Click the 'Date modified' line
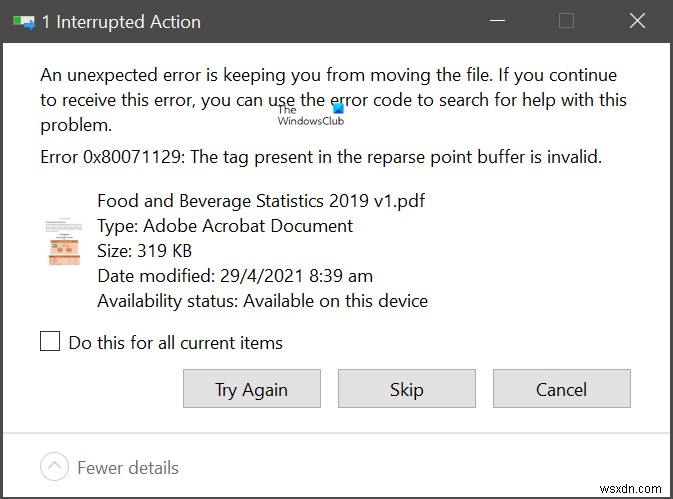 click(235, 275)
